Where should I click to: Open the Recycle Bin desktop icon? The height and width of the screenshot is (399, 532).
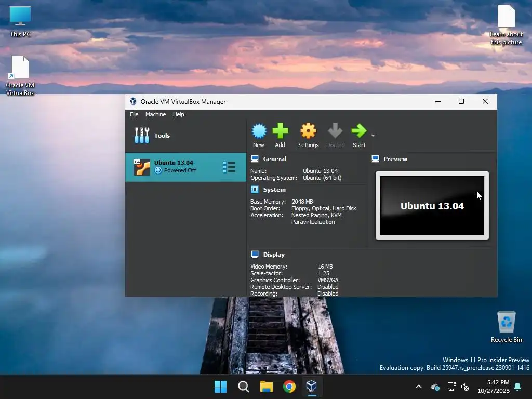click(x=506, y=327)
